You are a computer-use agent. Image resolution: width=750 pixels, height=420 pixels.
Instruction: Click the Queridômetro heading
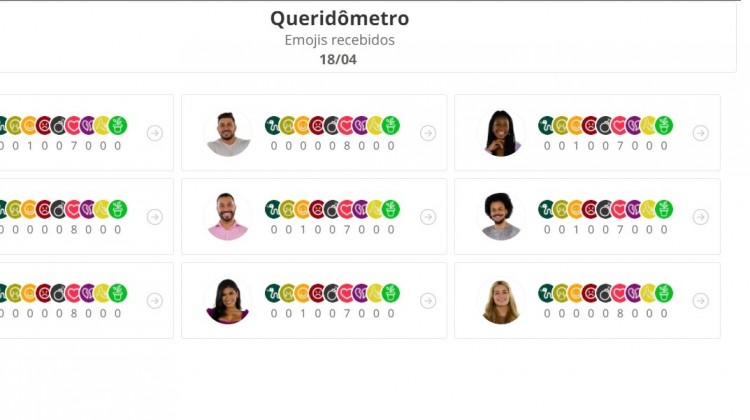[x=339, y=19]
